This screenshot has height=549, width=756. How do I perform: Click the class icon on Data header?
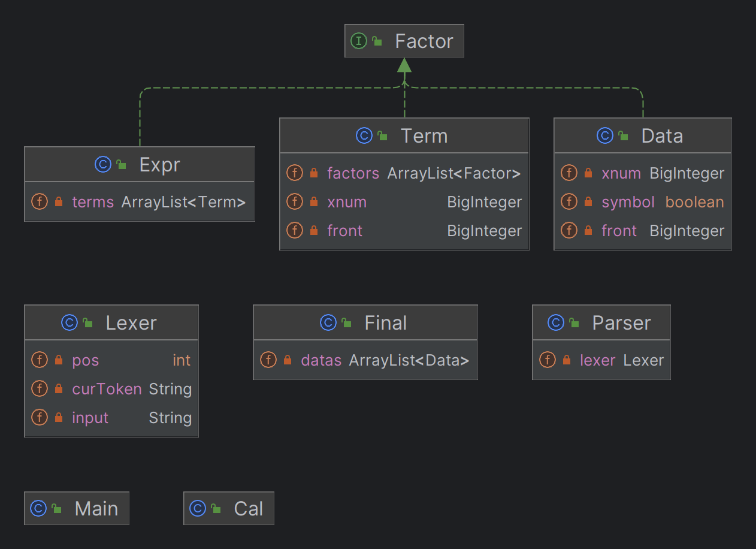[605, 135]
